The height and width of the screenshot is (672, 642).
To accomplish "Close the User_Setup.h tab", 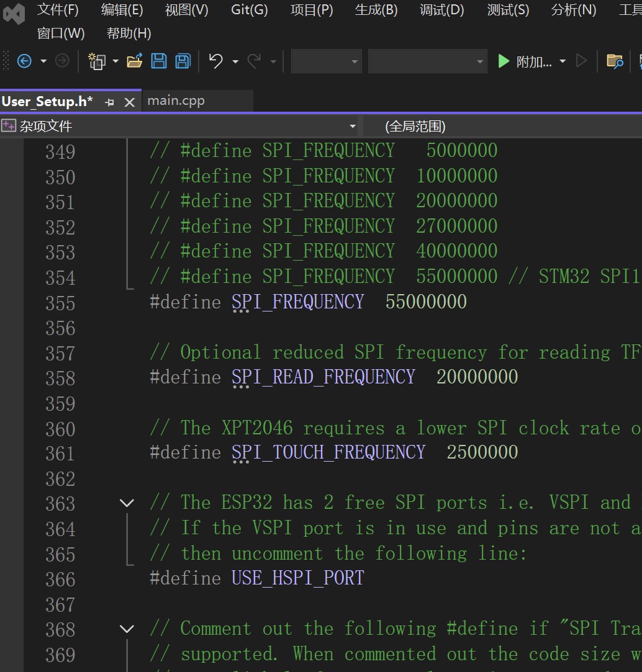I will tap(129, 102).
